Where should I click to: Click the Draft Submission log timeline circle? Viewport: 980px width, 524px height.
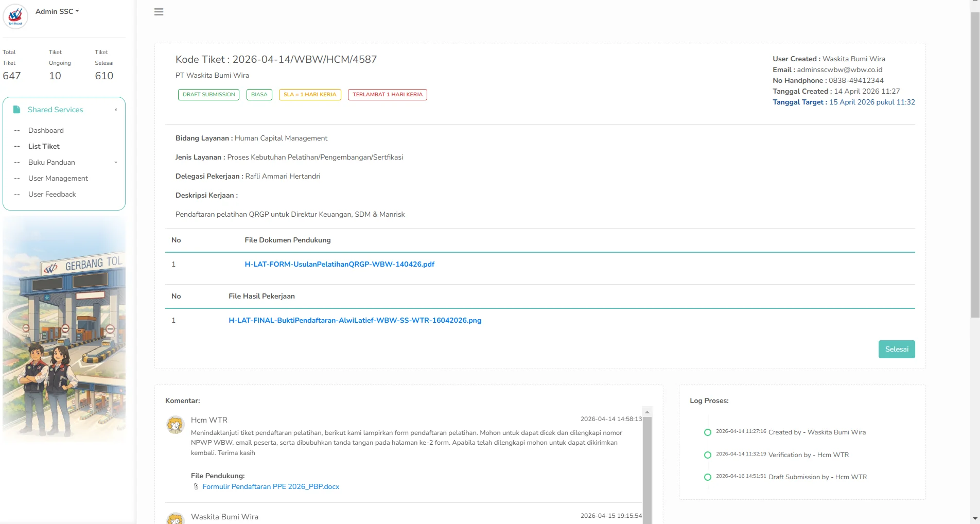point(708,477)
